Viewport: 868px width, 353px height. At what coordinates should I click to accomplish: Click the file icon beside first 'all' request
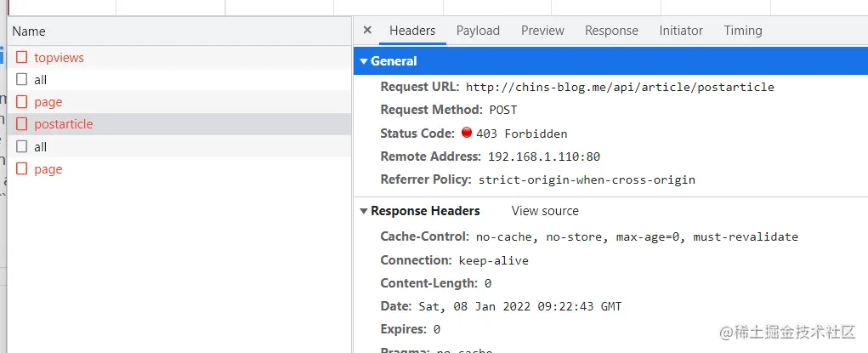(x=22, y=80)
